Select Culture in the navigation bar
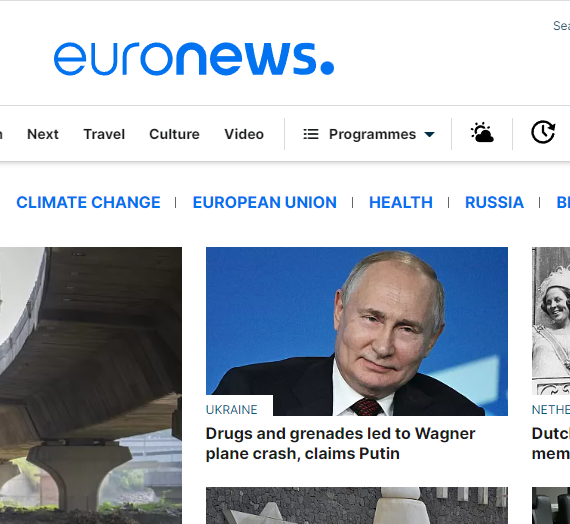Screen dimensions: 570x524 [x=174, y=134]
